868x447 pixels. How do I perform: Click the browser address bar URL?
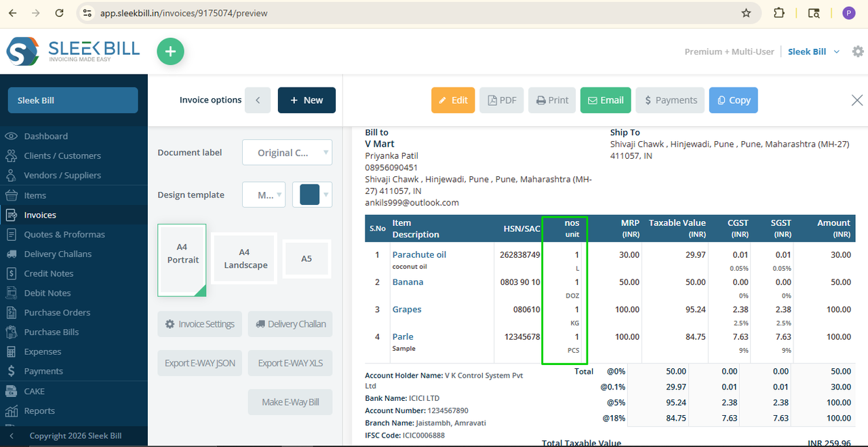point(184,13)
